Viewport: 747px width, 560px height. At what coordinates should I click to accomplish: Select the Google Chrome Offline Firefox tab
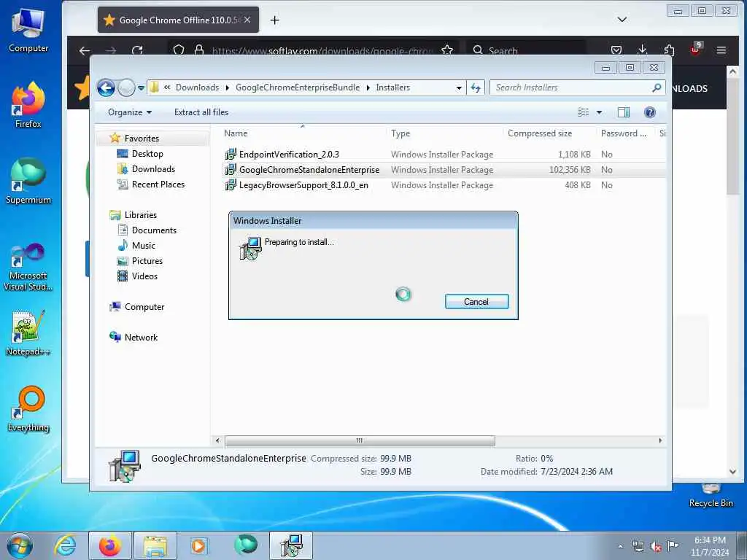coord(178,20)
